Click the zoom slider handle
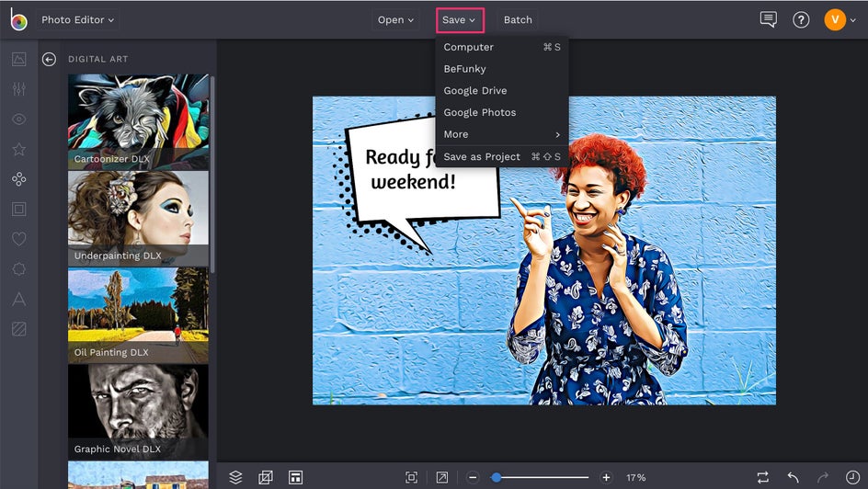 point(497,477)
